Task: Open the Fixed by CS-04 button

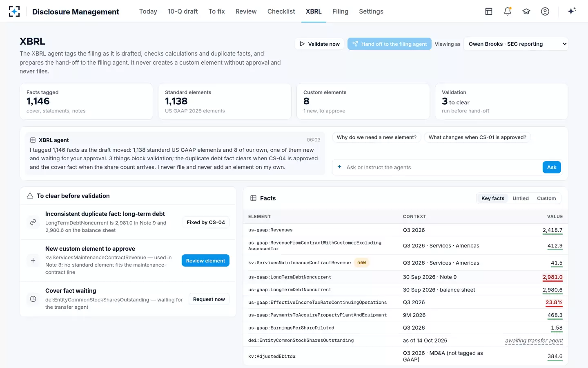Action: coord(206,222)
